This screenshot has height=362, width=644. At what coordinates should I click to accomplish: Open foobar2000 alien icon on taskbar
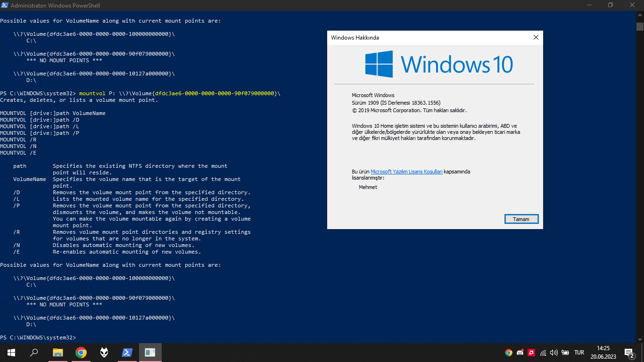click(104, 352)
